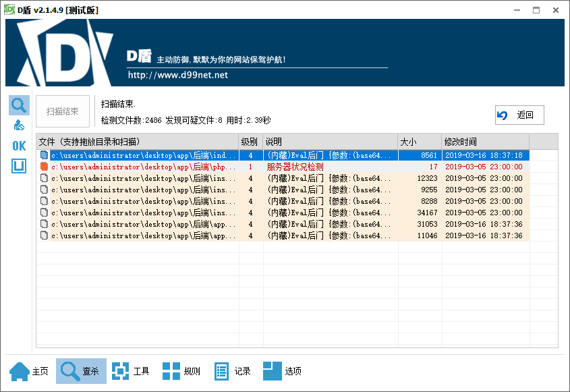Click file icon of the 34167 size row
The width and height of the screenshot is (570, 392).
click(44, 213)
